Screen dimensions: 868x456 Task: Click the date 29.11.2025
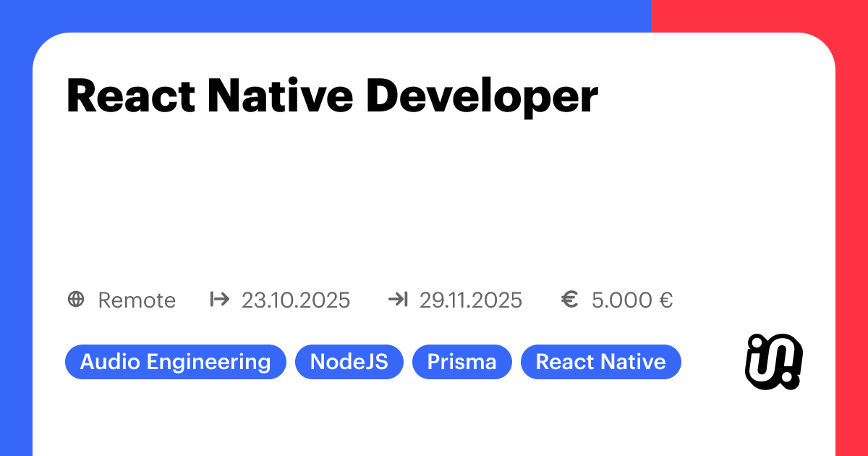[471, 300]
